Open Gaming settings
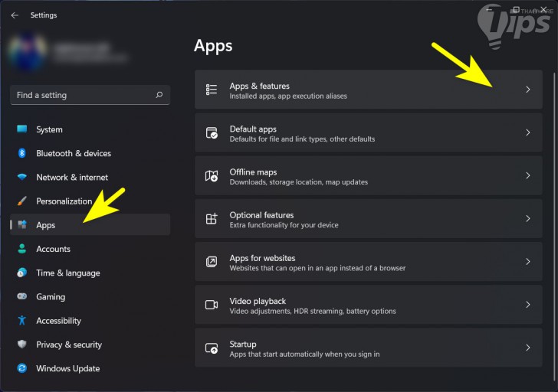Screen dimensions: 558x392 click(90, 296)
